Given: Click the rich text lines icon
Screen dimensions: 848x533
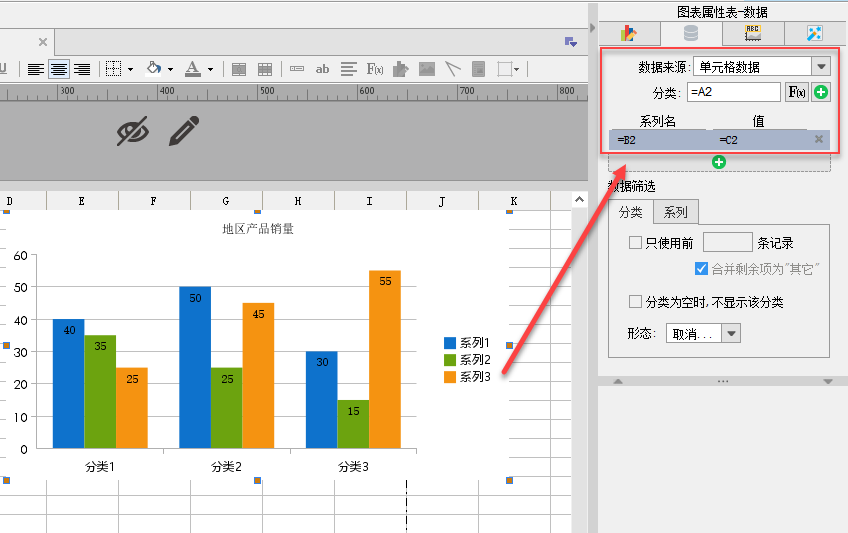Looking at the screenshot, I should click(349, 69).
